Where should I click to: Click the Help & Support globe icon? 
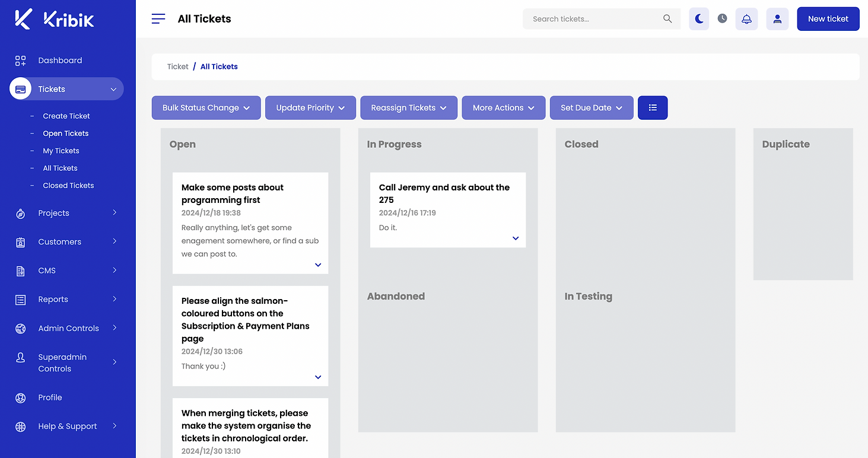21,427
